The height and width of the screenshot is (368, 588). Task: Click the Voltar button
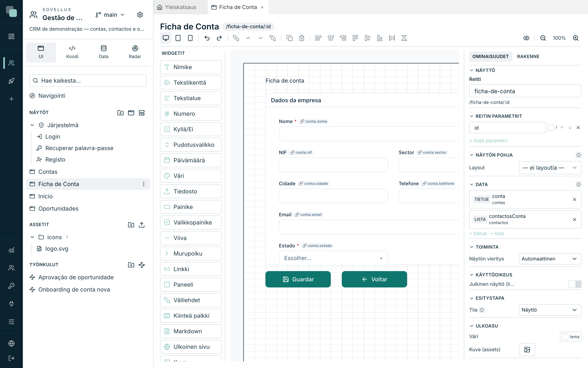(374, 279)
